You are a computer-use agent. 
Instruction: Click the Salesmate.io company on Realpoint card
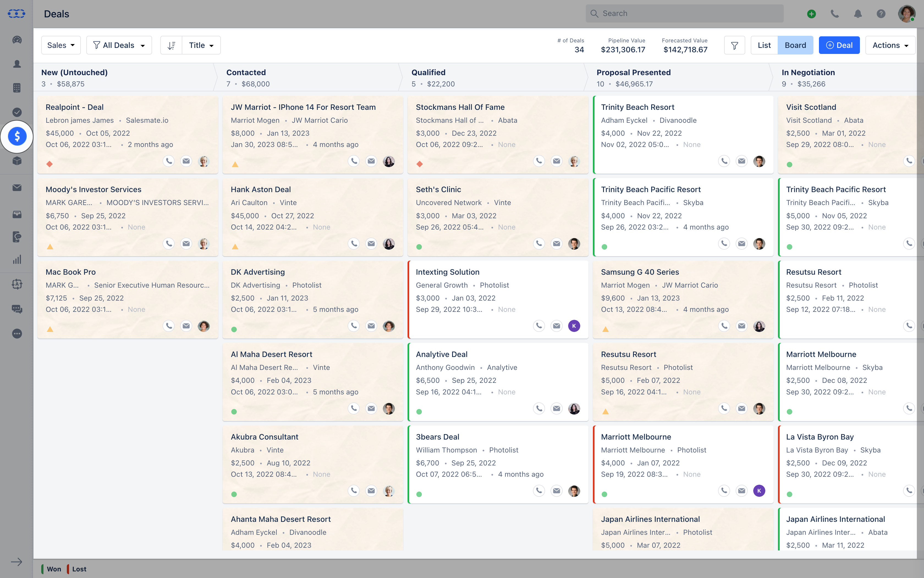pyautogui.click(x=147, y=121)
